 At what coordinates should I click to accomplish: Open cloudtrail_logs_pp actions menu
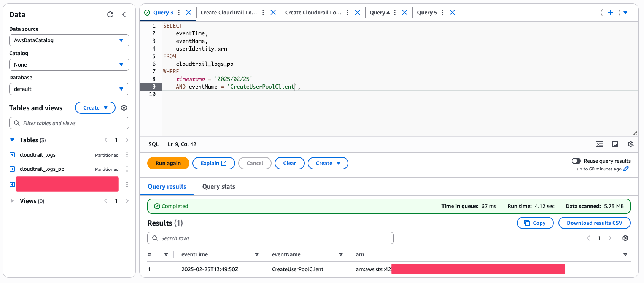(127, 169)
